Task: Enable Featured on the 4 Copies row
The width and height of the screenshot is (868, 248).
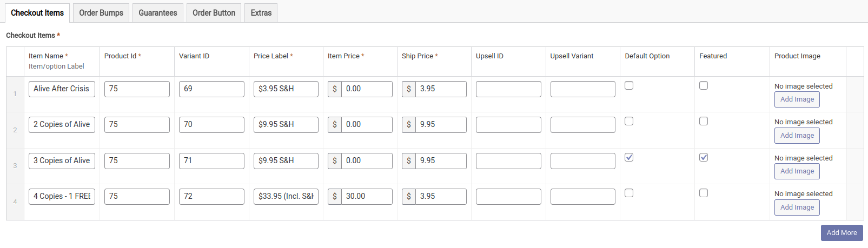Action: [704, 193]
